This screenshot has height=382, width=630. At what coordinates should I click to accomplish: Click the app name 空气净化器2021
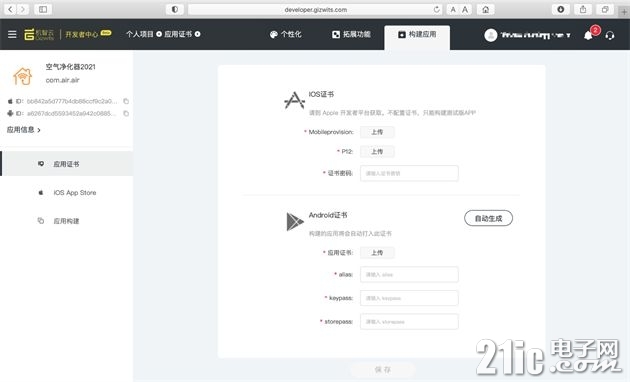(x=70, y=67)
